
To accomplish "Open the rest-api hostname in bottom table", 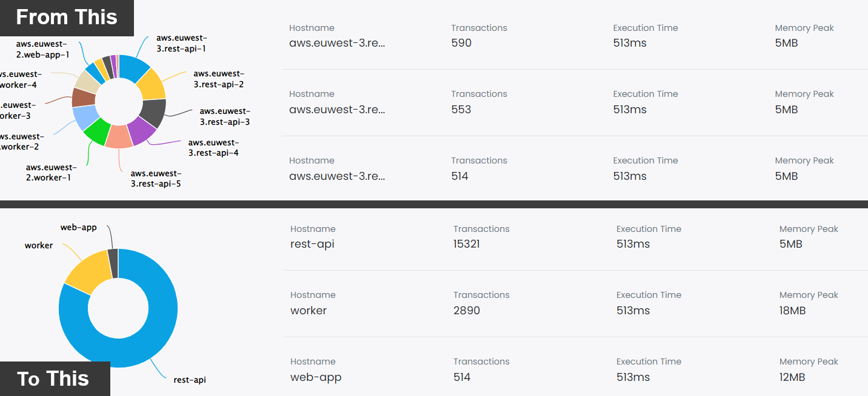I will [x=312, y=244].
